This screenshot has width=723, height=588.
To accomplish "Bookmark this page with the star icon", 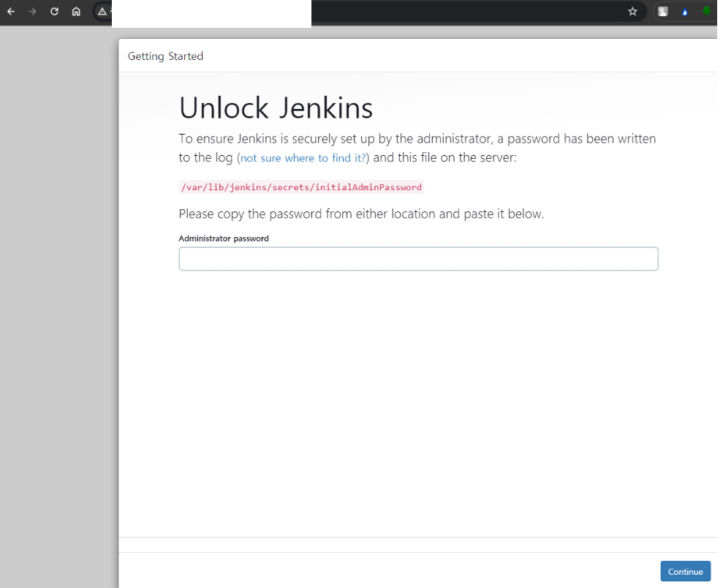I will coord(632,12).
